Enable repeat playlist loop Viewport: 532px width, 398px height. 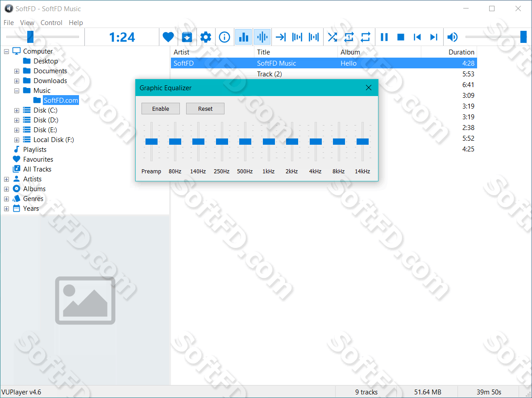click(x=366, y=37)
